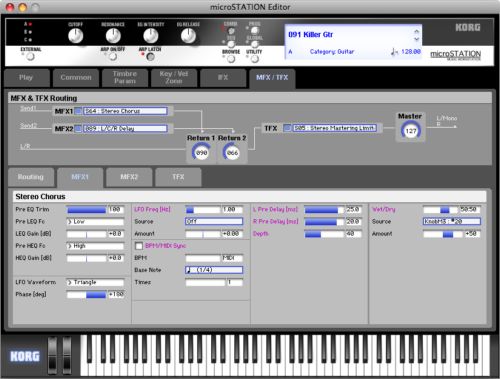Switch to the Play tab
The height and width of the screenshot is (379, 500).
pos(27,78)
